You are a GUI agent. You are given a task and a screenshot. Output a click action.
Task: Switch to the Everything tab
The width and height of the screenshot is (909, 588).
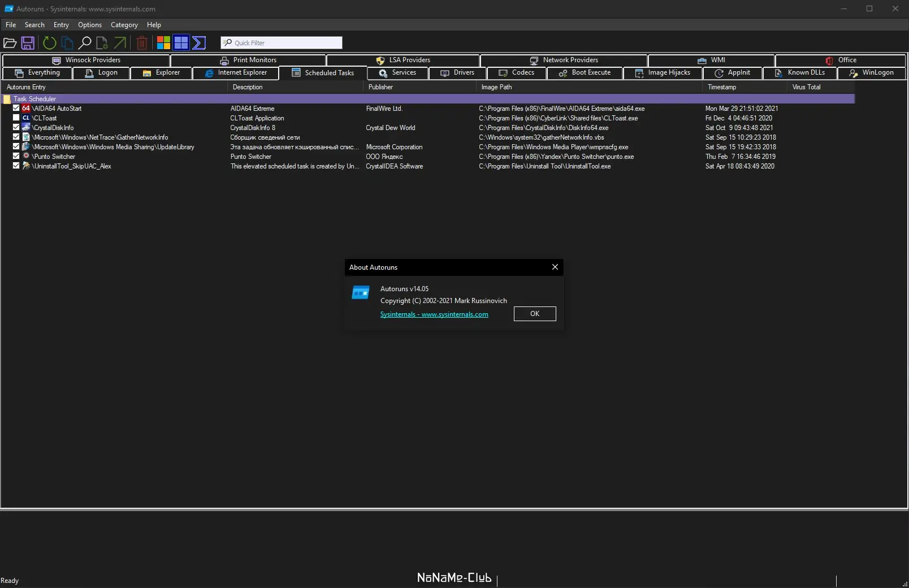[x=37, y=73]
